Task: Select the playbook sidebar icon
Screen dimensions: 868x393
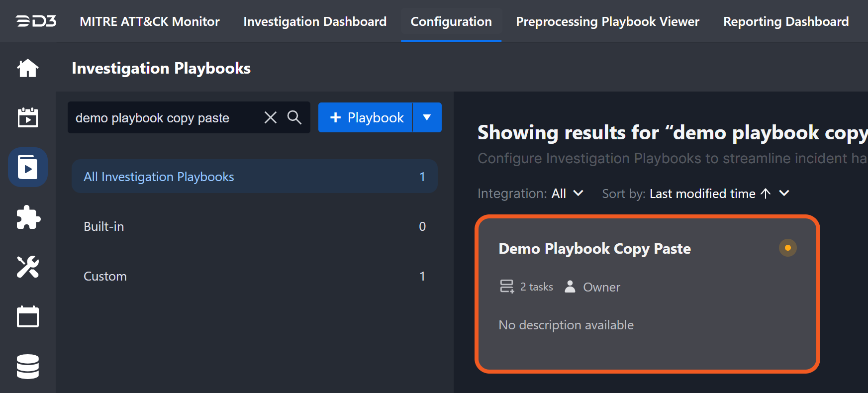Action: point(28,167)
